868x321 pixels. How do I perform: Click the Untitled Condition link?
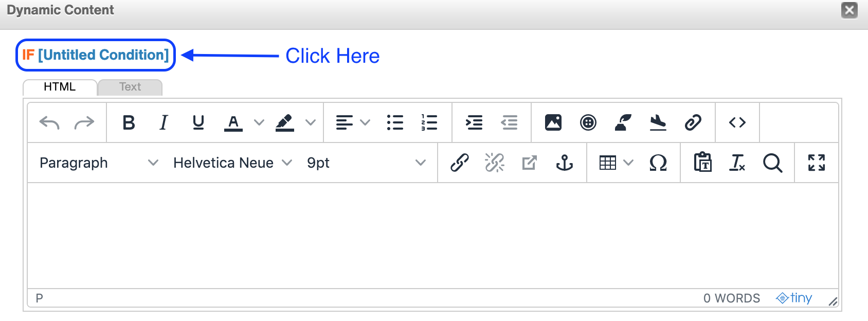(103, 55)
